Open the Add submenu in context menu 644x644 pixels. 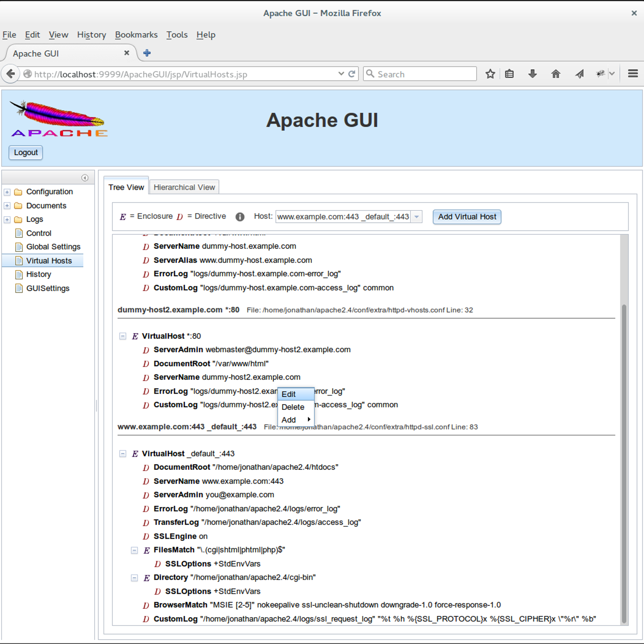point(296,420)
